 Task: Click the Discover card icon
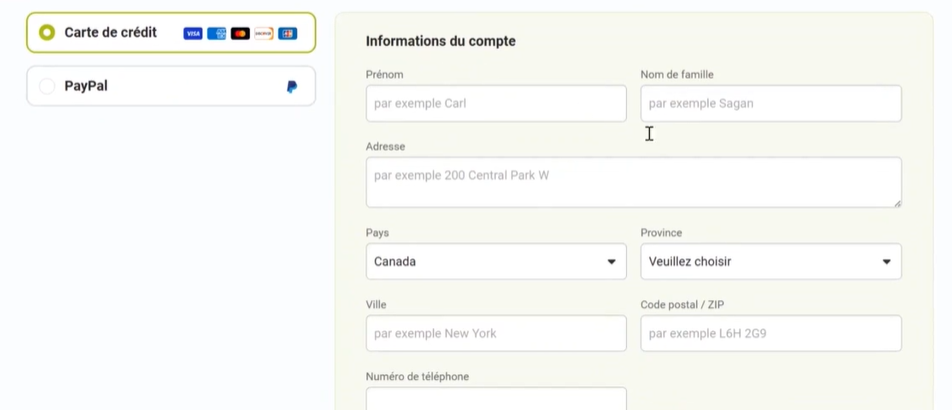(264, 33)
